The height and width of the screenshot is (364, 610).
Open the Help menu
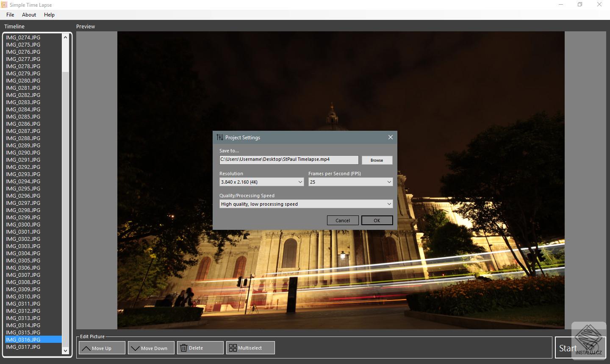click(x=49, y=14)
